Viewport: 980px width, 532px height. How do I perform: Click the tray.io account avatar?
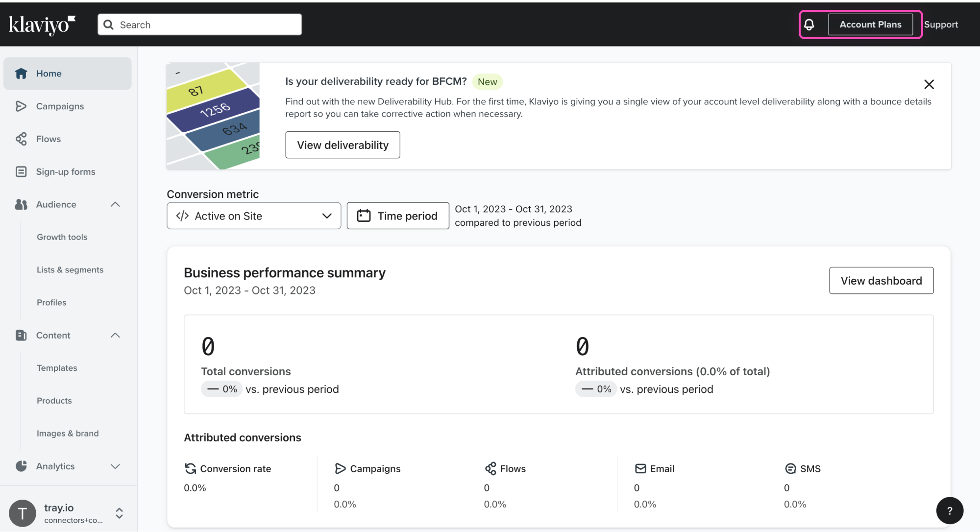[23, 513]
